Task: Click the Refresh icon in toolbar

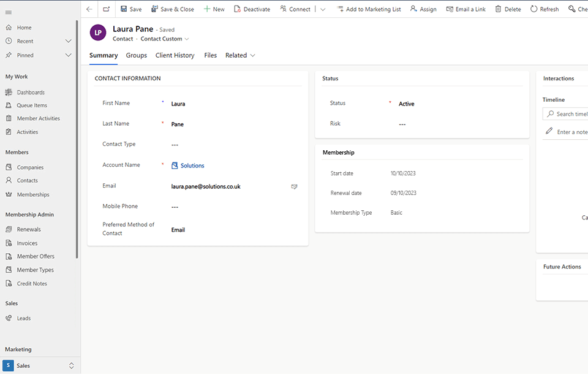Action: (x=533, y=9)
